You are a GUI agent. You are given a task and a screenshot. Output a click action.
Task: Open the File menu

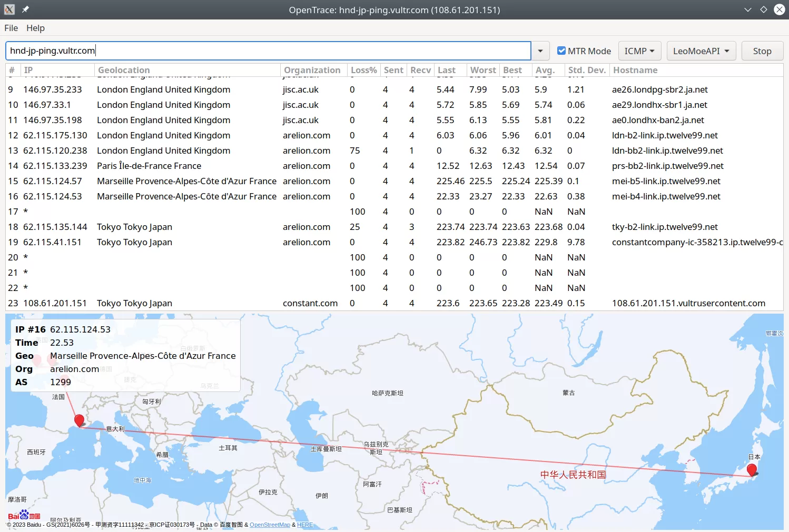pyautogui.click(x=11, y=28)
